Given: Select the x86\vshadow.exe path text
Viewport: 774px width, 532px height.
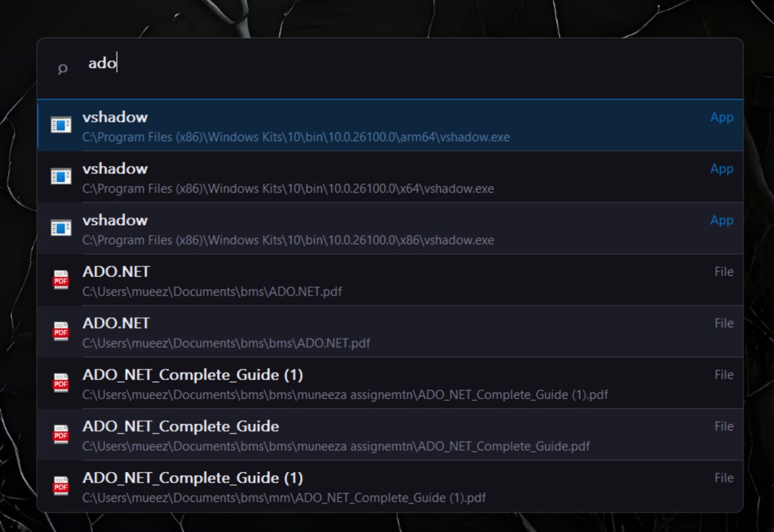Looking at the screenshot, I should pos(288,240).
